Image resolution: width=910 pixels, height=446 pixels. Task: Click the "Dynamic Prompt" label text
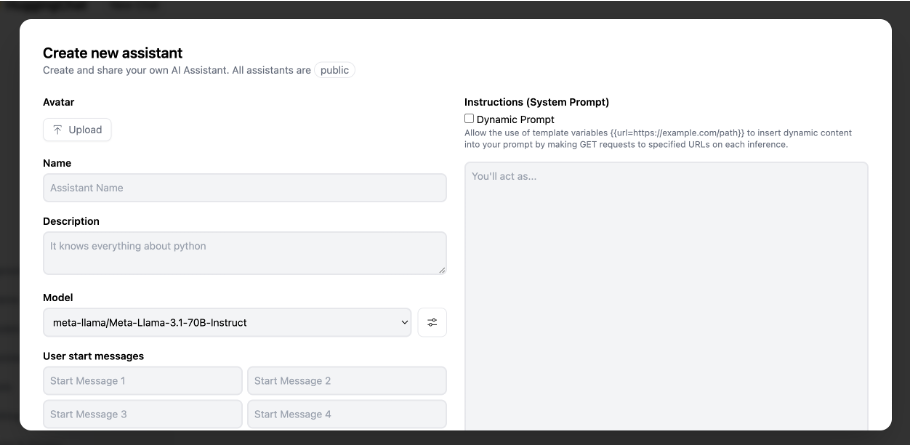click(x=515, y=120)
